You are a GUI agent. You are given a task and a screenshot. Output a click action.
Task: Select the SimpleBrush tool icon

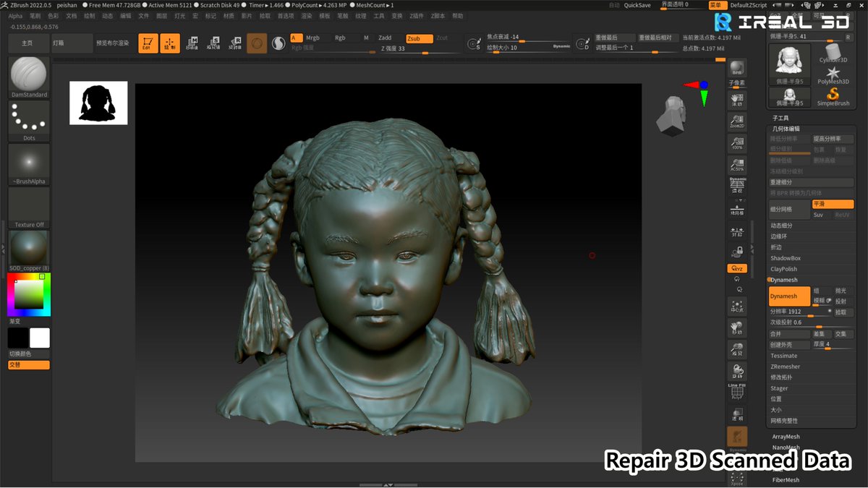pyautogui.click(x=833, y=97)
